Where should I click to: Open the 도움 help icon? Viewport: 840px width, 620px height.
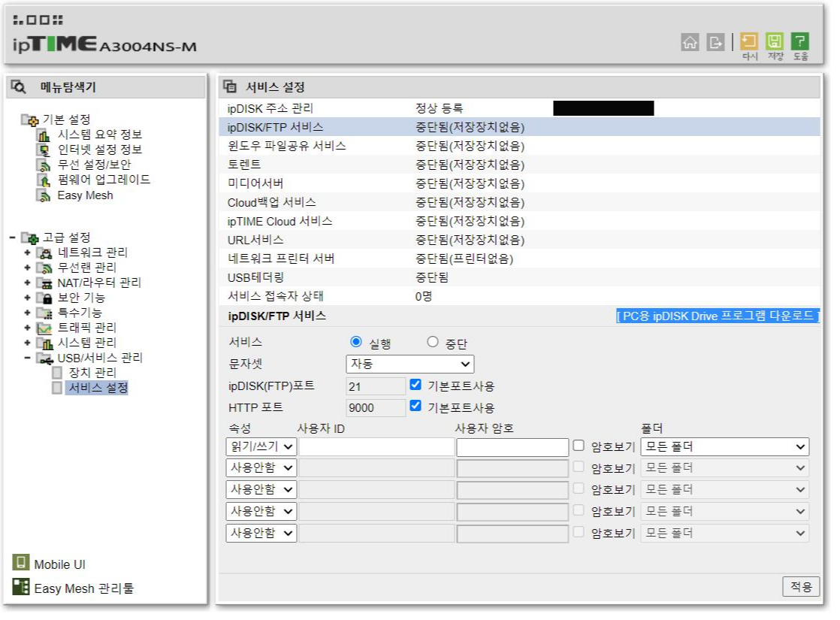coord(800,41)
